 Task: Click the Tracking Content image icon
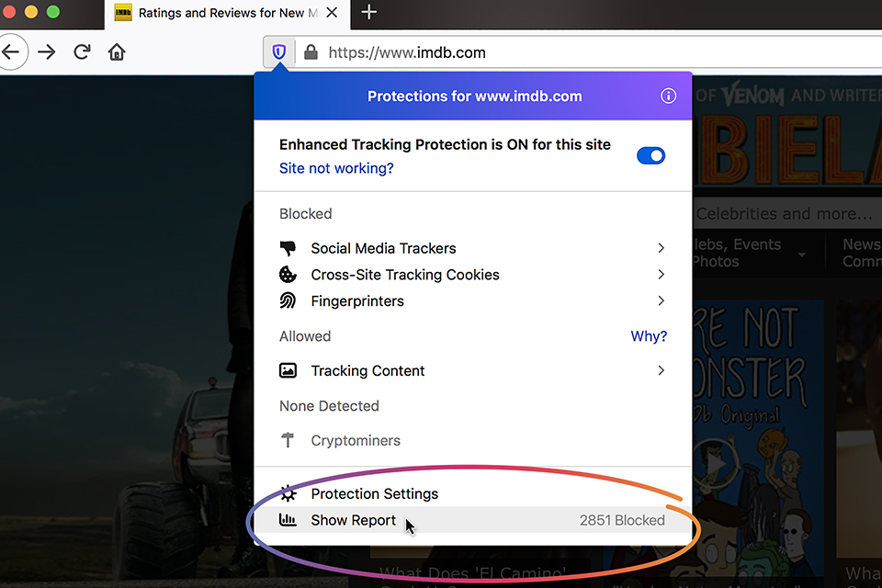[x=288, y=371]
